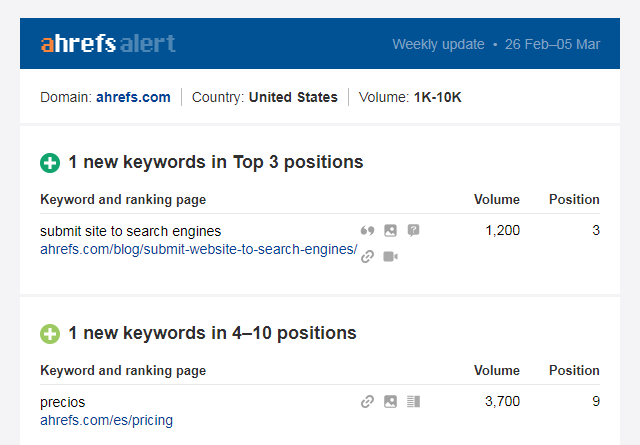The height and width of the screenshot is (445, 640).
Task: Click the knowledge panel icon for precios keyword
Action: click(x=413, y=402)
